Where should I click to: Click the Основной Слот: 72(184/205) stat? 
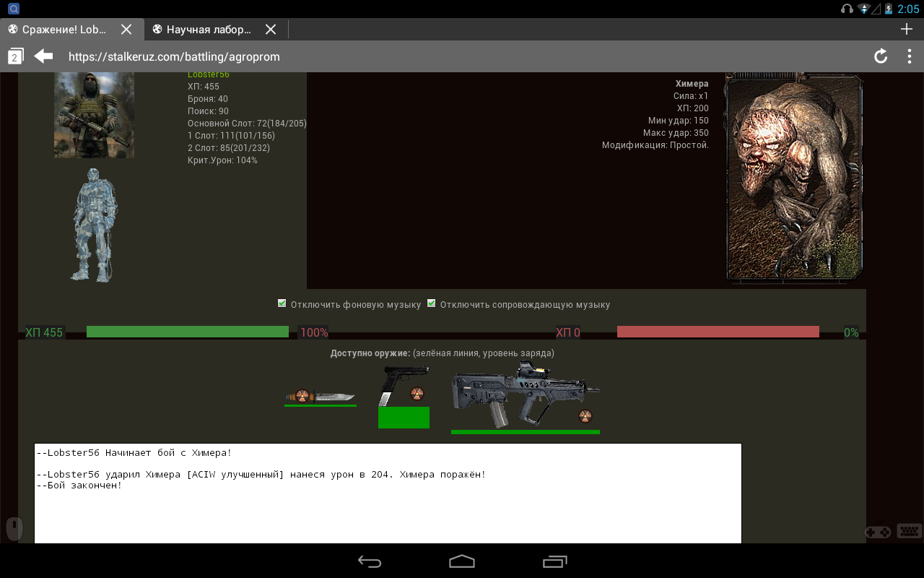click(247, 124)
